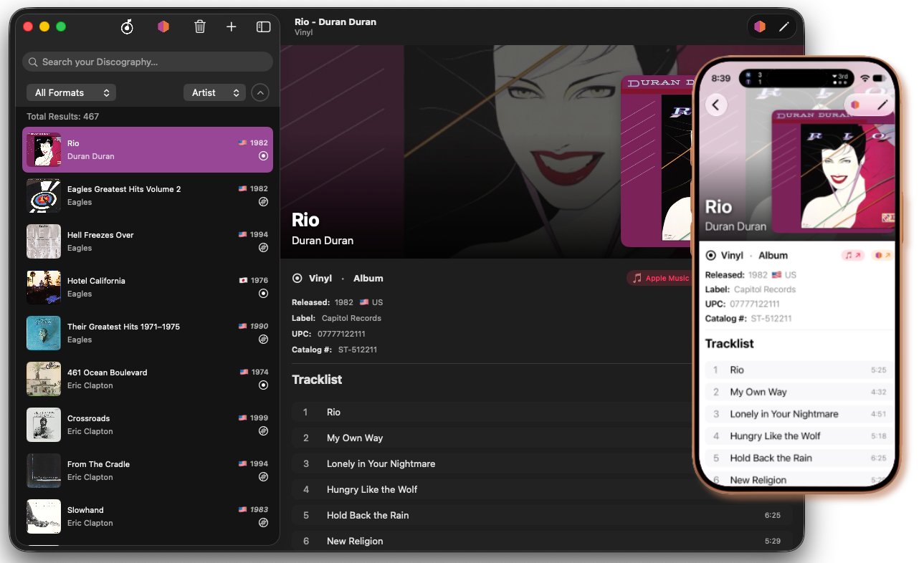Click the vinyl format icon on the Rio row

pyautogui.click(x=263, y=155)
